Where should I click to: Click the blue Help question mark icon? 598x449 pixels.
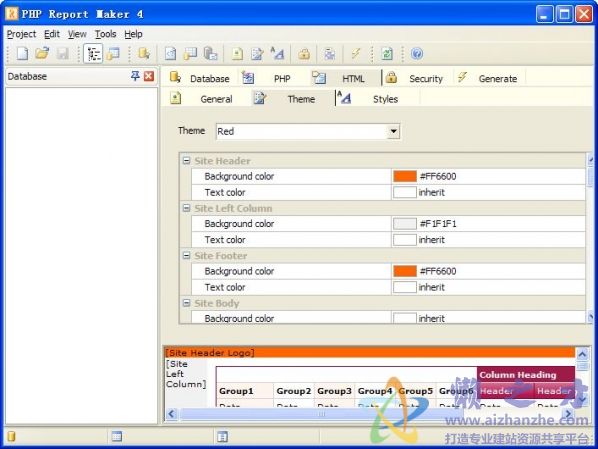pyautogui.click(x=417, y=53)
